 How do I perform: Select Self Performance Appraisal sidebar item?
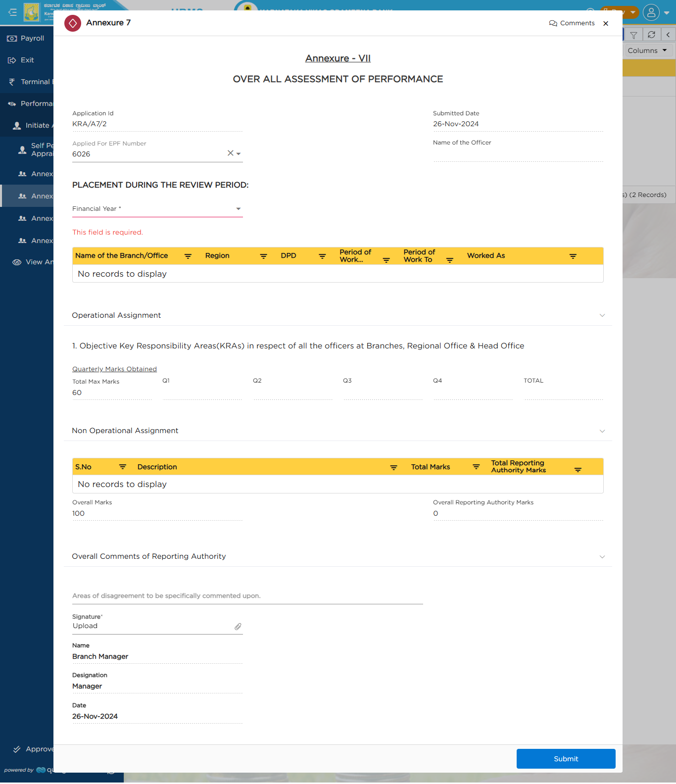[x=27, y=149]
